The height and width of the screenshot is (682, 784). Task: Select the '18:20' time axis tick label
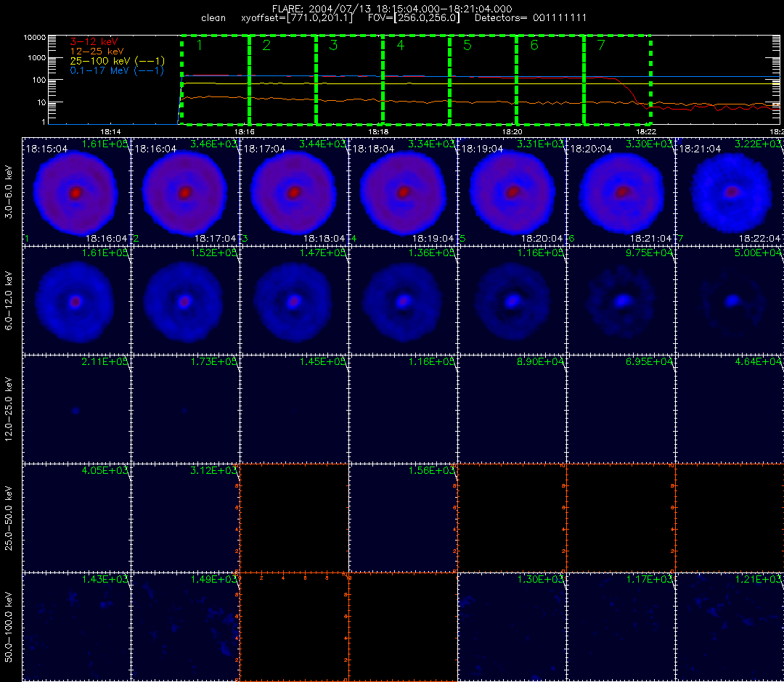pyautogui.click(x=513, y=132)
